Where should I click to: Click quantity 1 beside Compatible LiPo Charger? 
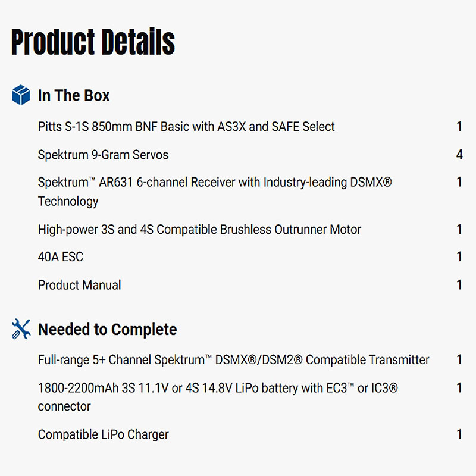tap(459, 434)
